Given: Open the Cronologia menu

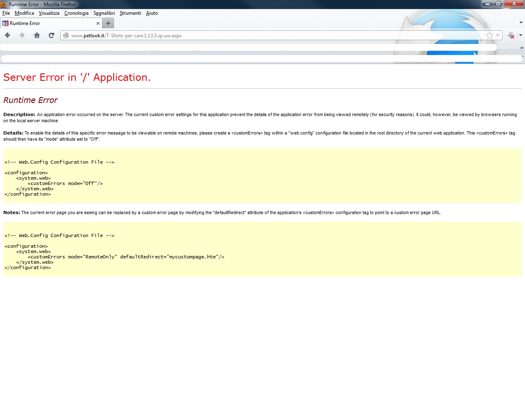Looking at the screenshot, I should click(x=76, y=13).
